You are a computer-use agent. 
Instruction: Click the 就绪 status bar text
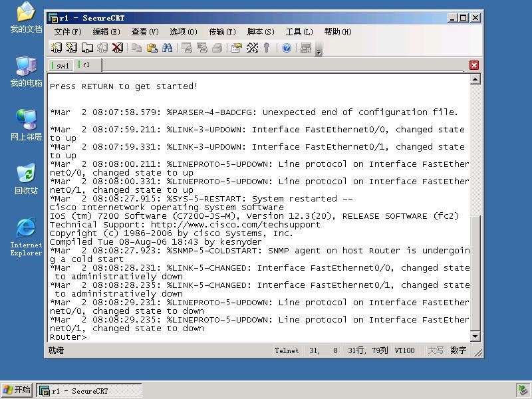coord(56,350)
